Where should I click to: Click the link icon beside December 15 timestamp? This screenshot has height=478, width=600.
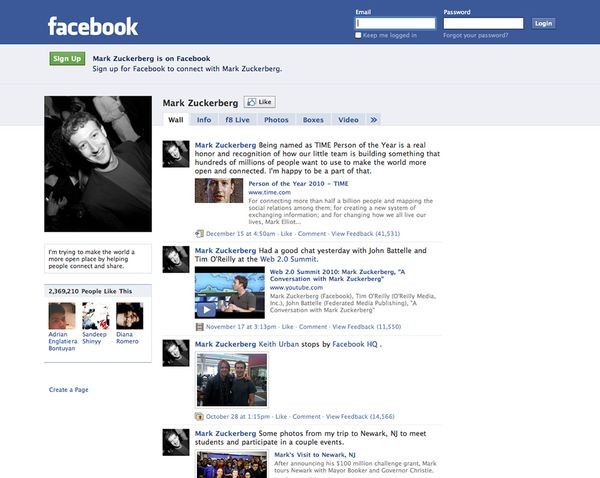199,233
